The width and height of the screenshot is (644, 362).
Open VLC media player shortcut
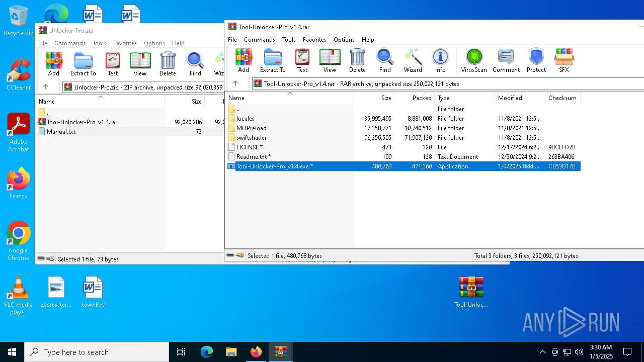(18, 296)
